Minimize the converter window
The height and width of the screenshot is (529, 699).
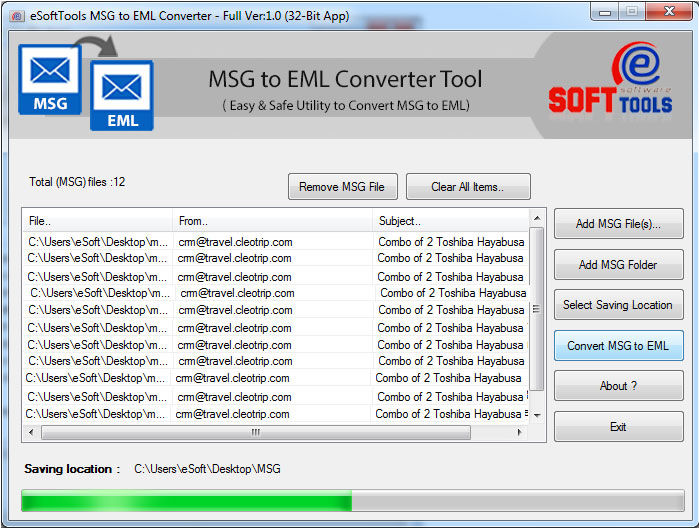point(604,12)
